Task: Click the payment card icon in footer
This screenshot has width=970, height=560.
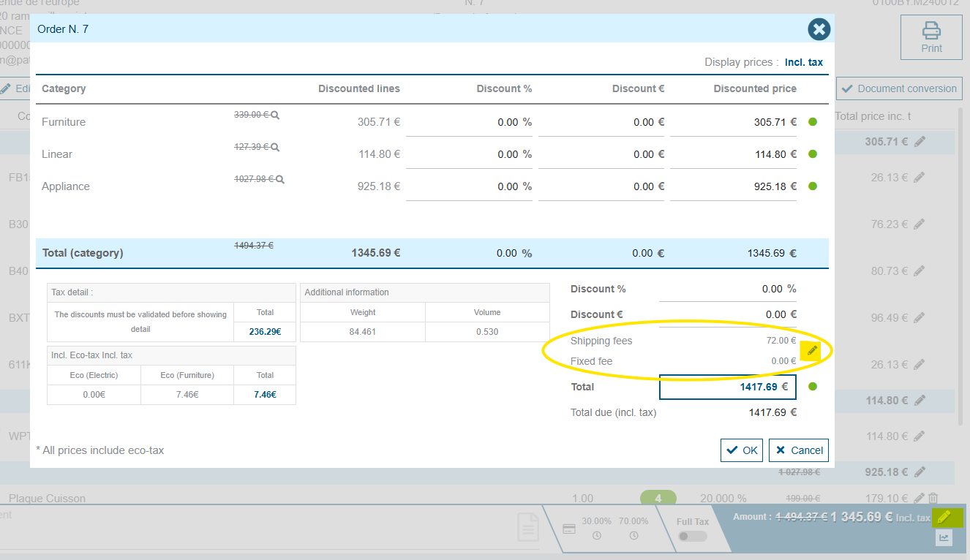Action: 569,529
